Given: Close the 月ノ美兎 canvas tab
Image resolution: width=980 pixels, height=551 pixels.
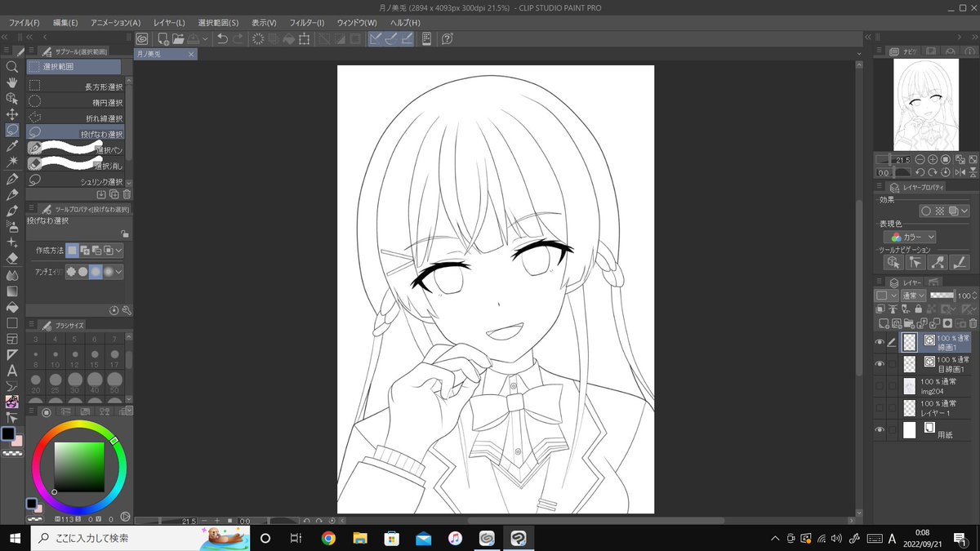Looking at the screenshot, I should coord(192,54).
